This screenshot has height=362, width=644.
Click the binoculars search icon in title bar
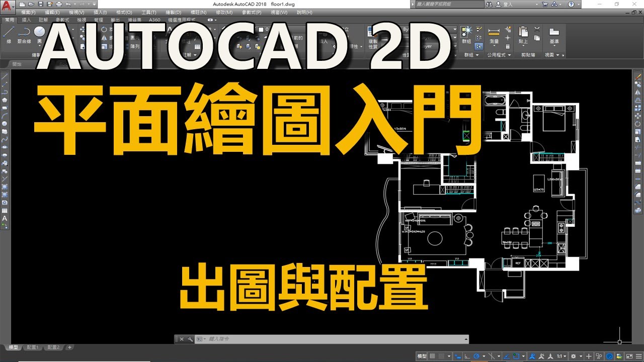pos(489,4)
